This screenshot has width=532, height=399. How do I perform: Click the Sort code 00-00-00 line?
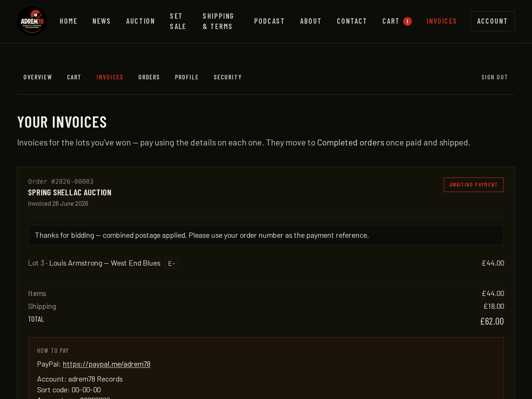(69, 390)
